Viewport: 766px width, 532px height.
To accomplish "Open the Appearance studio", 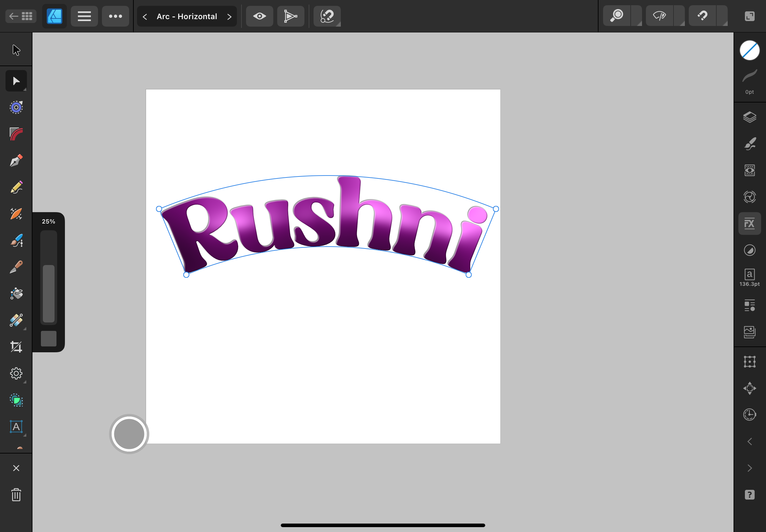I will click(750, 171).
